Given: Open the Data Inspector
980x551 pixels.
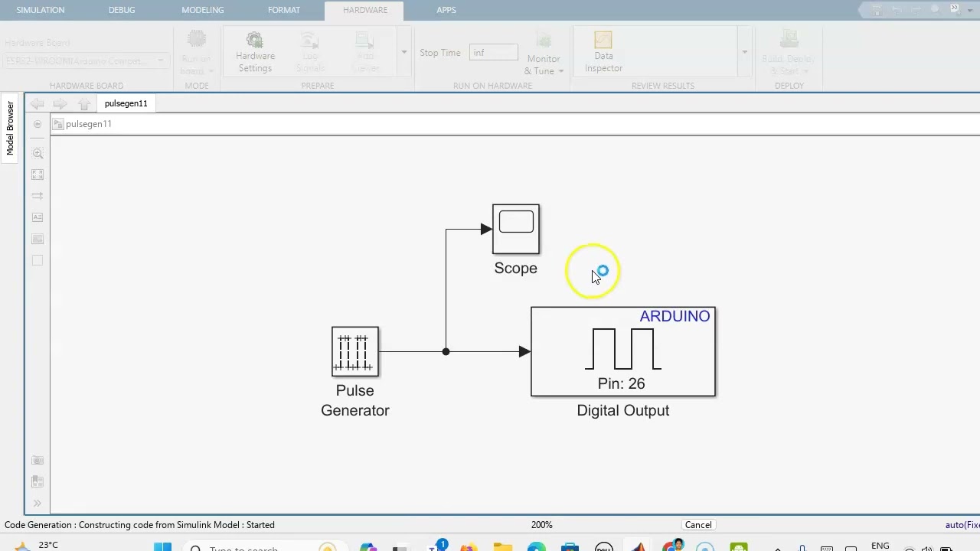Looking at the screenshot, I should click(x=603, y=52).
